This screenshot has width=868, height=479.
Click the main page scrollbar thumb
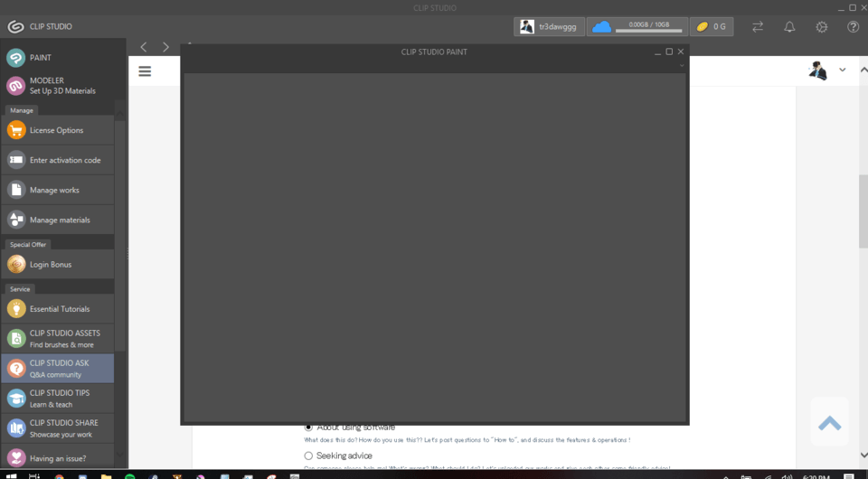tap(863, 211)
